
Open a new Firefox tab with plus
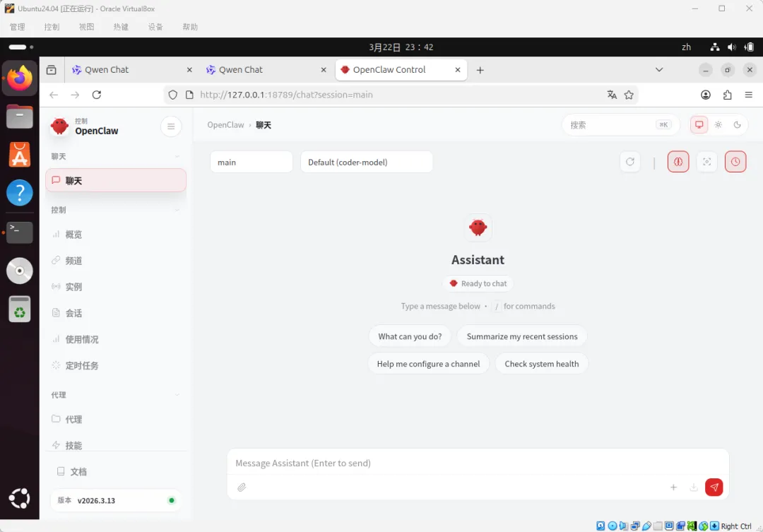[x=480, y=70]
